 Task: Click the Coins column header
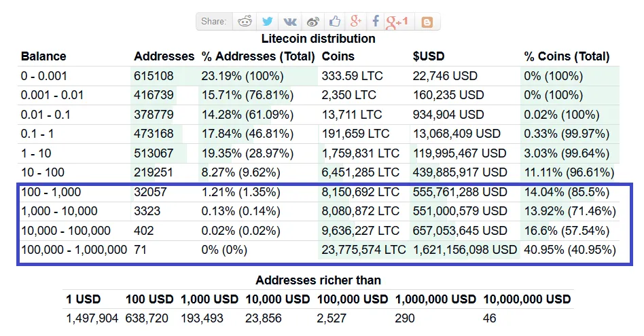338,56
